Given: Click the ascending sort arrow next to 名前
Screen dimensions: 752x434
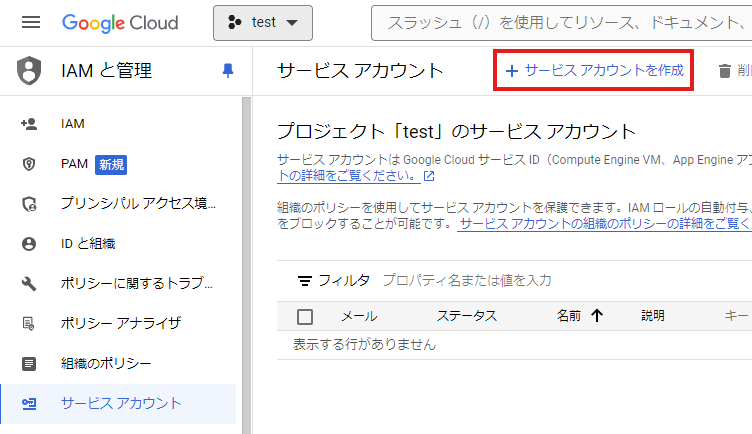Looking at the screenshot, I should [x=597, y=316].
